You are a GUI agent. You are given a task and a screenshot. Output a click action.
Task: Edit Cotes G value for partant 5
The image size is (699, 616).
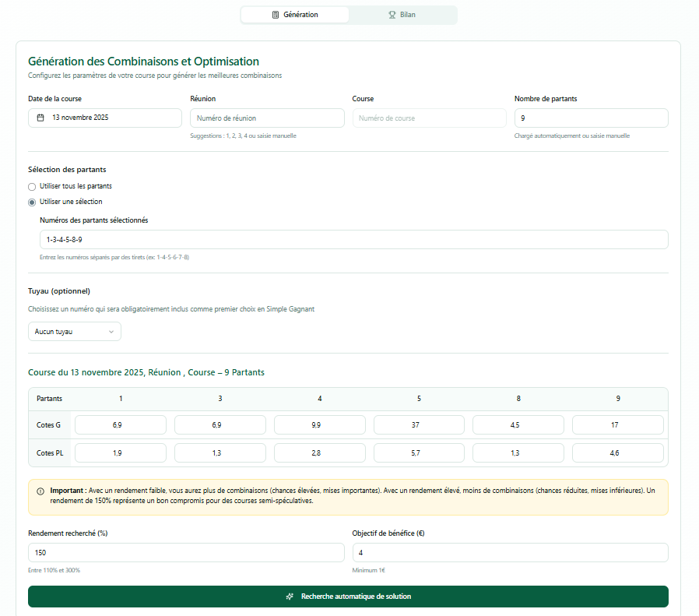click(x=419, y=424)
